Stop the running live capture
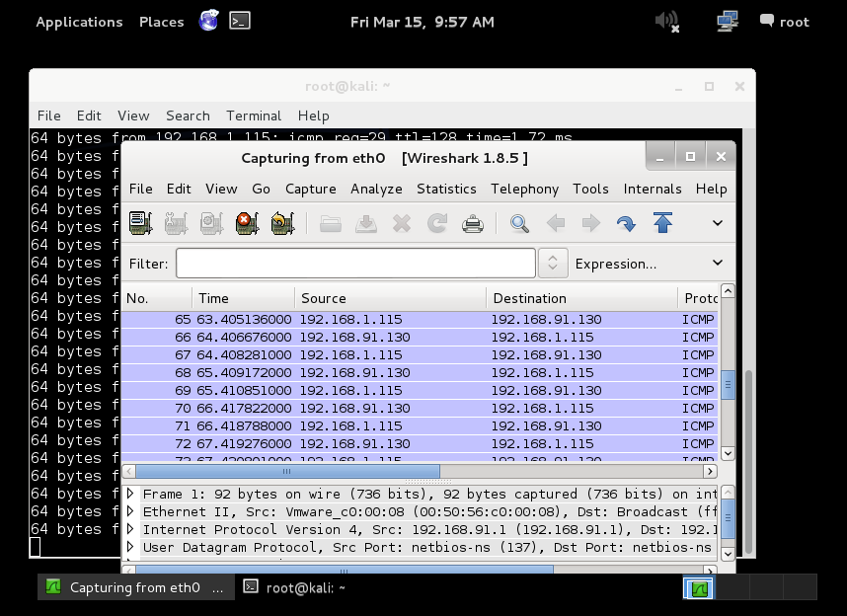 point(248,223)
